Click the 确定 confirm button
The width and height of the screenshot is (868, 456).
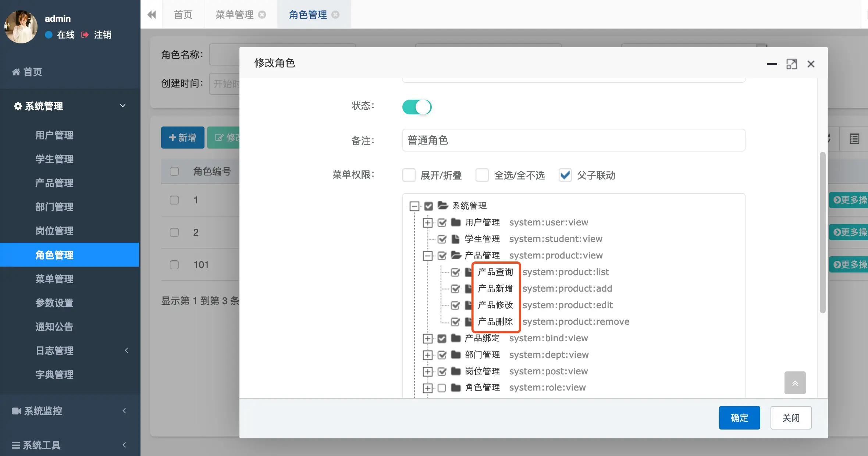[739, 418]
